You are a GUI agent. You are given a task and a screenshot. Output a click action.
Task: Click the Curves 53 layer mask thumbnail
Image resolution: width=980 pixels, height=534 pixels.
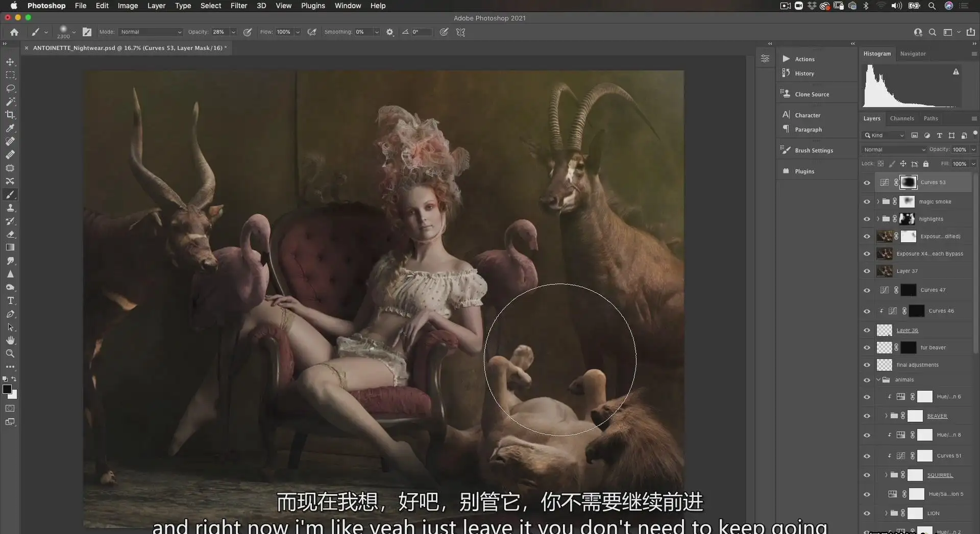[x=908, y=183]
